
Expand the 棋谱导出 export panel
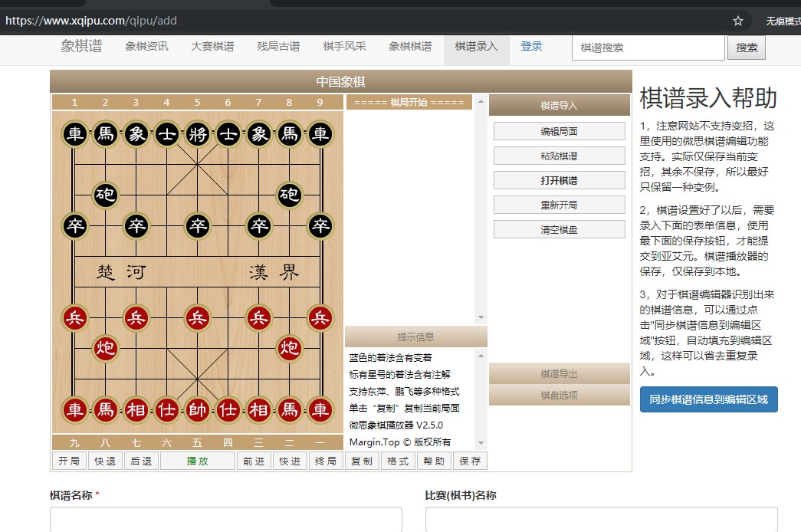tap(559, 374)
